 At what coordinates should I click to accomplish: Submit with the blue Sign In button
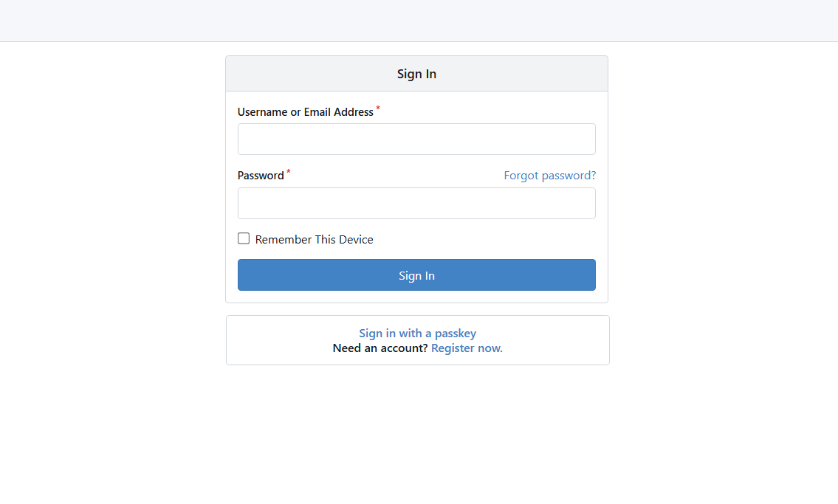[x=416, y=275]
